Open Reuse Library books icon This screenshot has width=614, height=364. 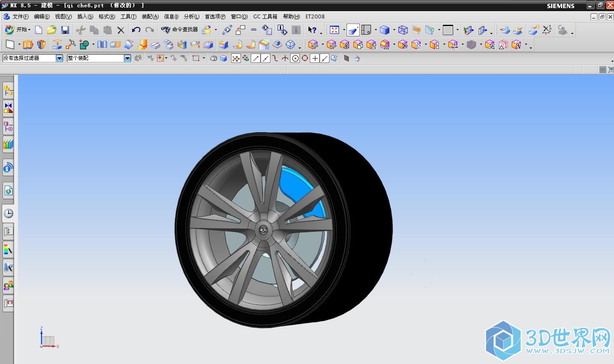pos(8,144)
